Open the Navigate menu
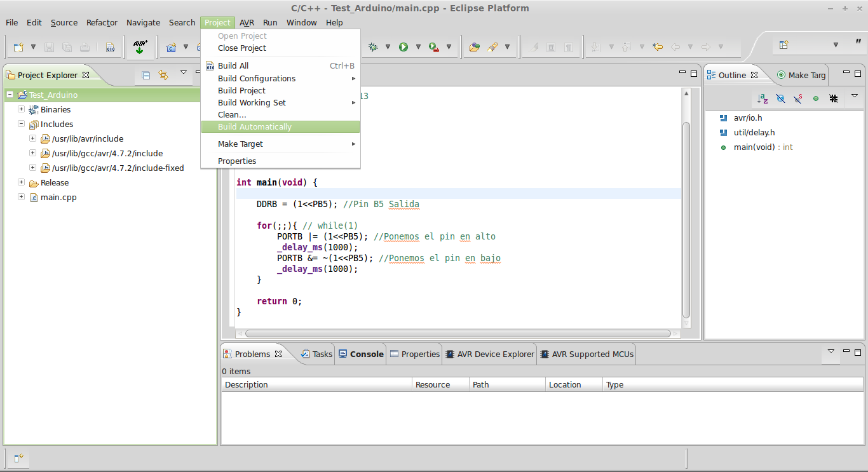Screen dimensions: 868x472 click(x=143, y=22)
